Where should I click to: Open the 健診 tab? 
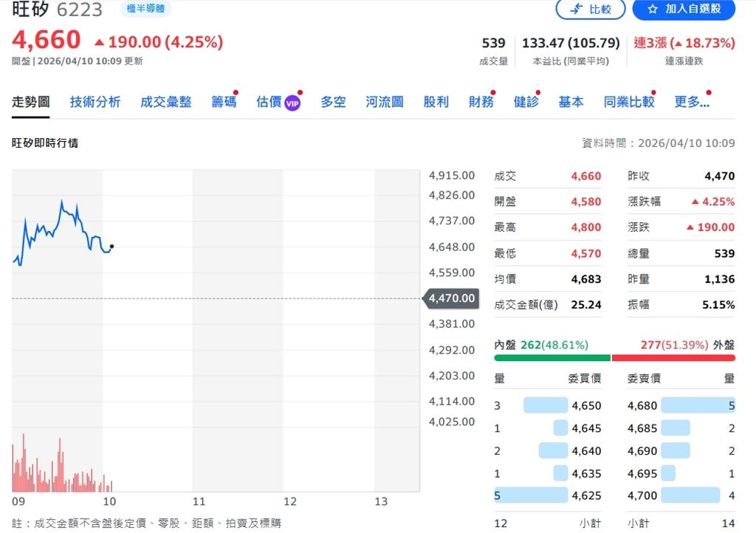(526, 102)
